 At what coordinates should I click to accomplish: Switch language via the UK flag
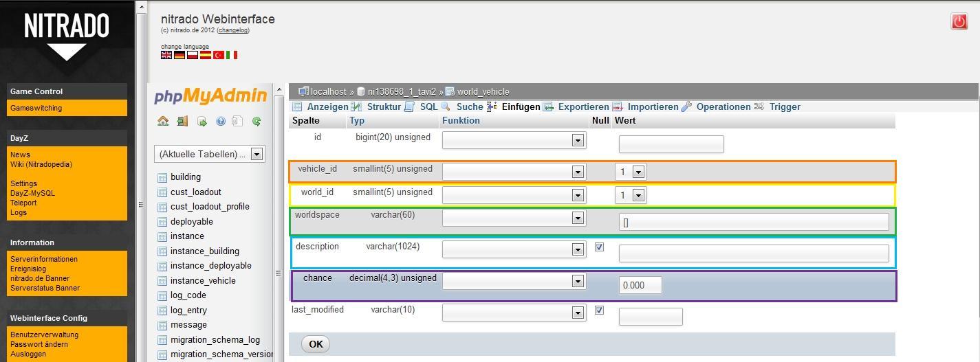(x=166, y=55)
